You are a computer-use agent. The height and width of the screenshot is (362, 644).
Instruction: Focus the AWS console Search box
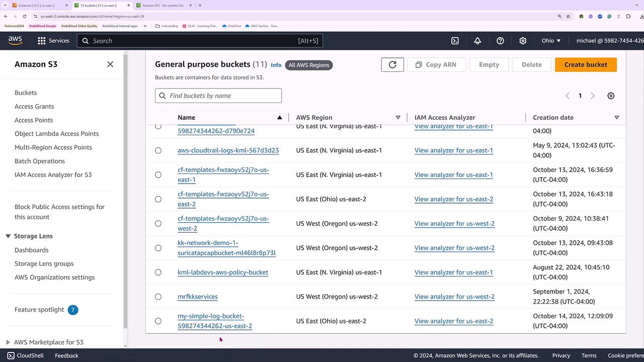point(200,41)
